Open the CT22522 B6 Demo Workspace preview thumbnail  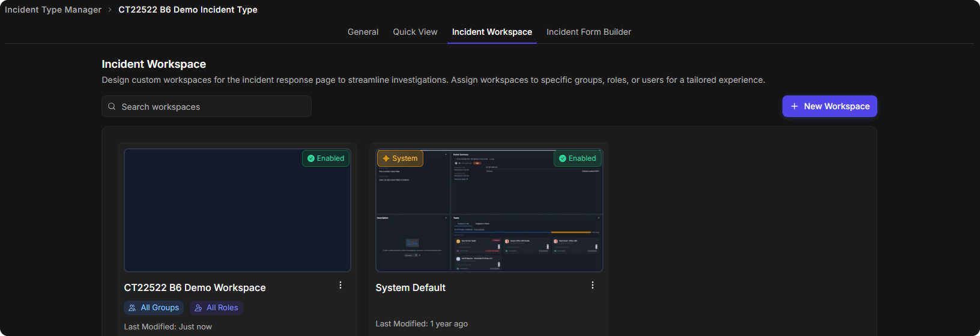237,210
